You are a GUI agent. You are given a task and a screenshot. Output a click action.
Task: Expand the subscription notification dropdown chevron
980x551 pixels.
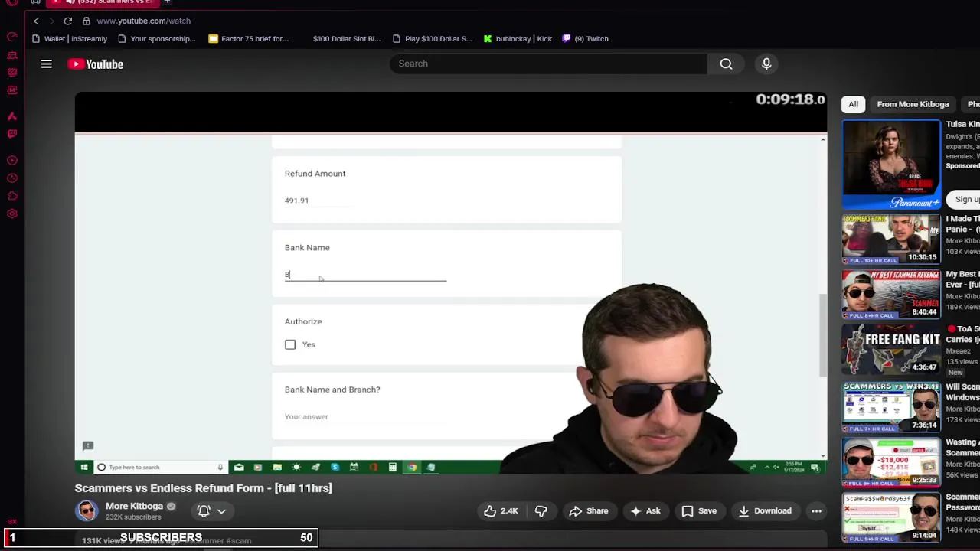pyautogui.click(x=222, y=510)
